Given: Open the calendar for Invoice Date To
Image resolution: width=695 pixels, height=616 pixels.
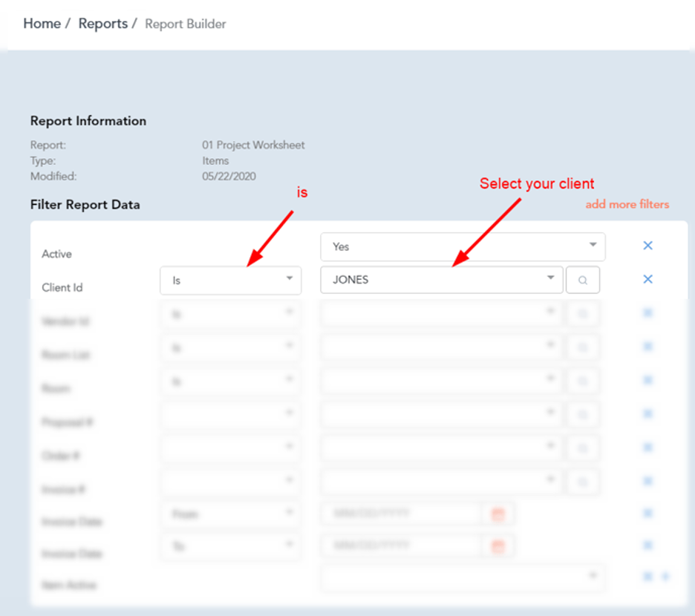Looking at the screenshot, I should (498, 546).
